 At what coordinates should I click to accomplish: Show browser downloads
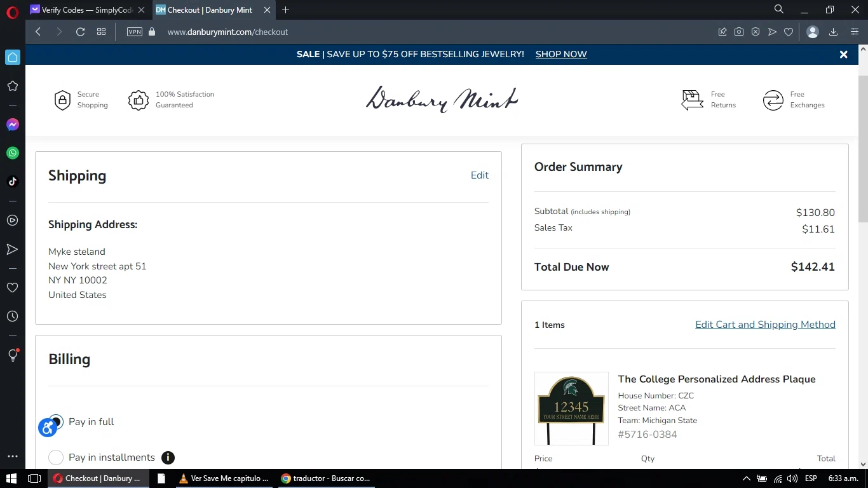(x=834, y=32)
